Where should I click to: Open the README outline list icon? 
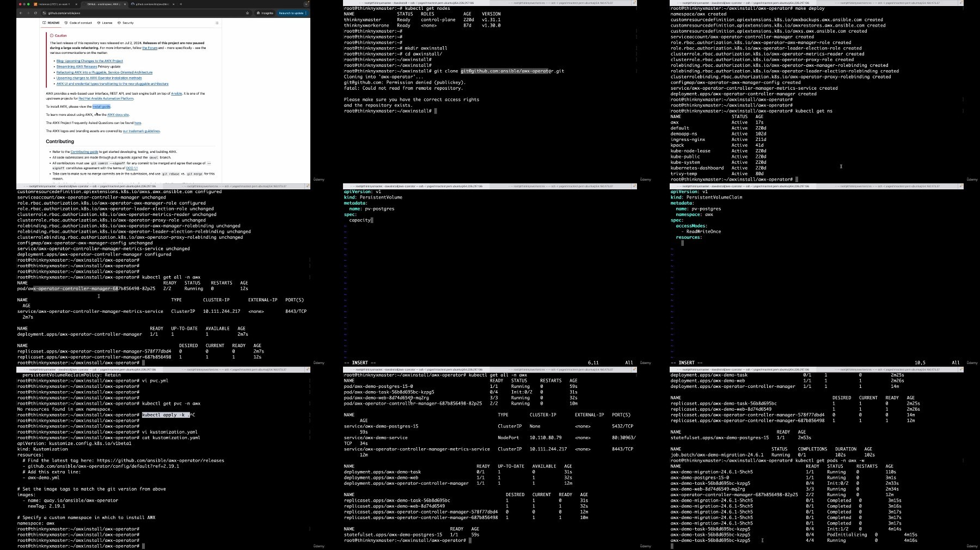[x=217, y=23]
